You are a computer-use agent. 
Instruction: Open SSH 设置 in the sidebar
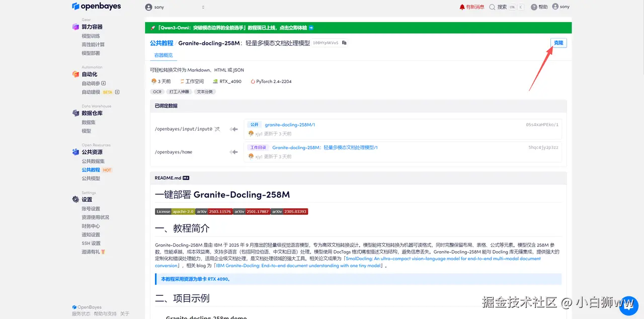(91, 243)
